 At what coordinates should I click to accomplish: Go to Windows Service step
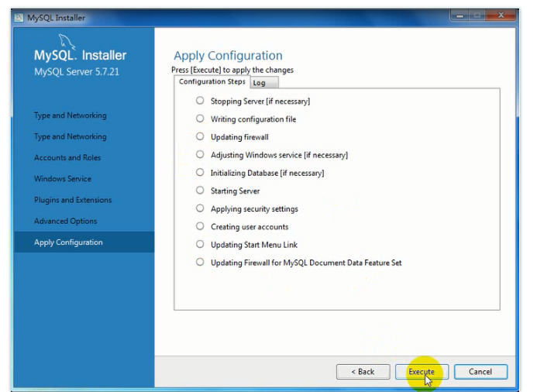pyautogui.click(x=63, y=179)
